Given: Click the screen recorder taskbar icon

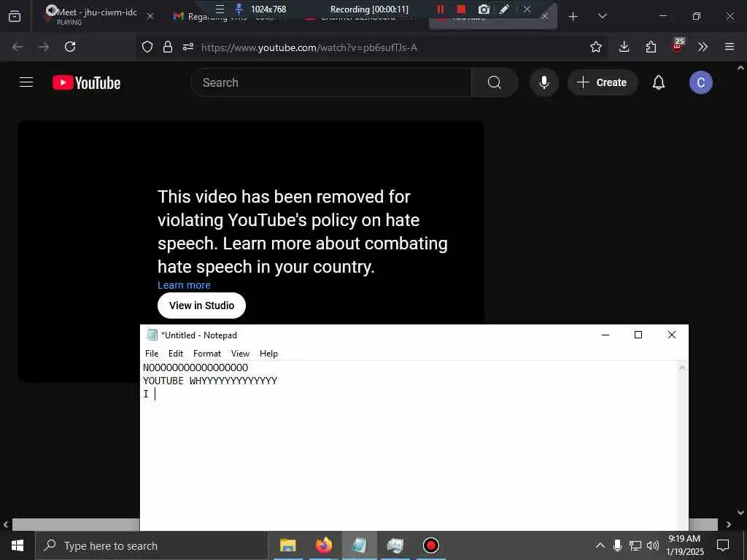Looking at the screenshot, I should pos(430,545).
